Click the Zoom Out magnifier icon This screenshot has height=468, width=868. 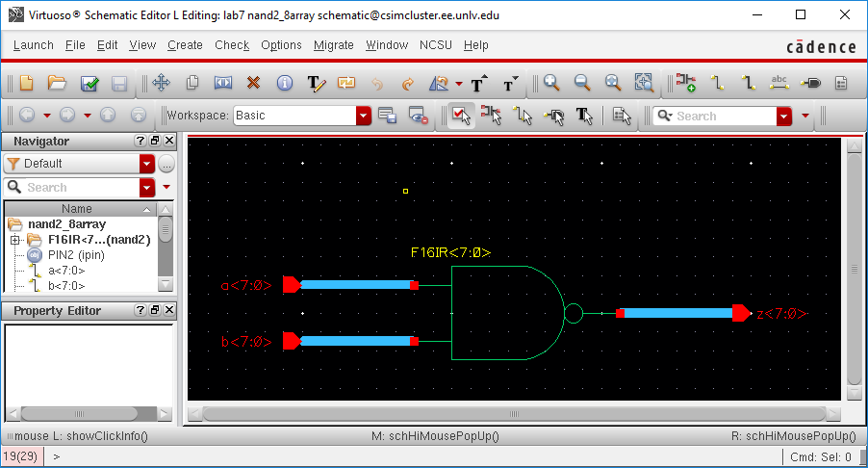pos(582,83)
